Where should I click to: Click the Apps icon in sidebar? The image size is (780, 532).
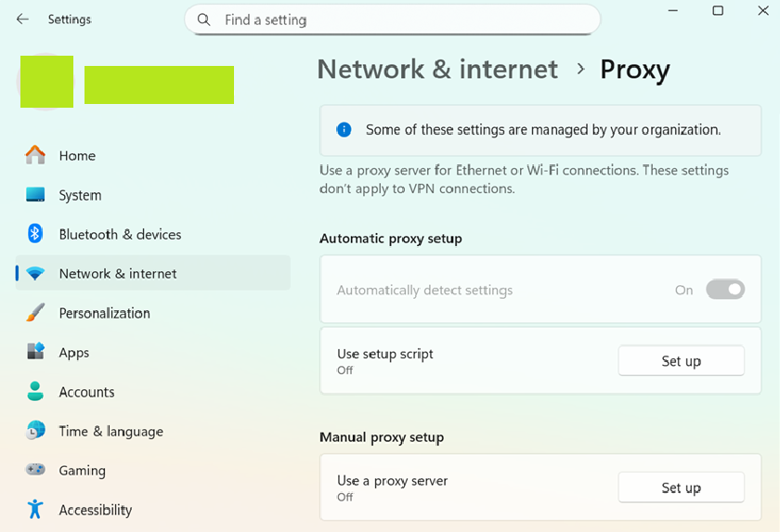35,352
